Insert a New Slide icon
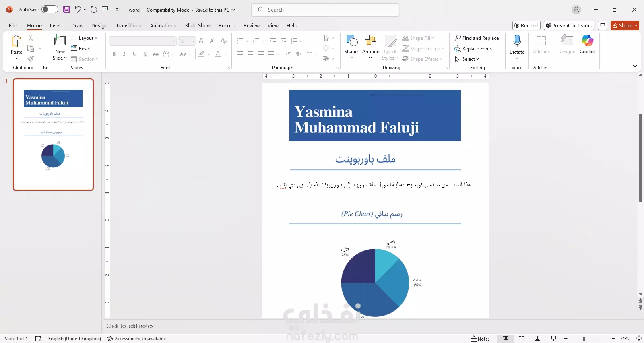Viewport: 644px width, 343px height. [60, 41]
